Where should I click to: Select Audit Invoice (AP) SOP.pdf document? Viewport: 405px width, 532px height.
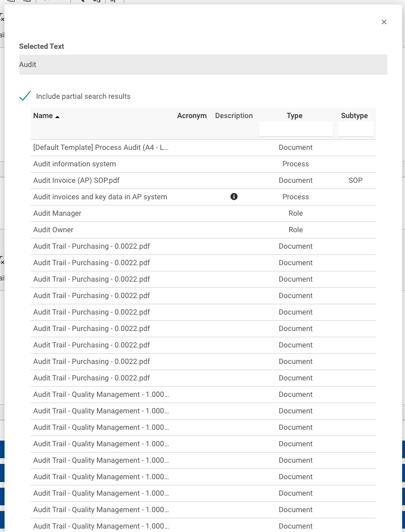click(x=77, y=181)
